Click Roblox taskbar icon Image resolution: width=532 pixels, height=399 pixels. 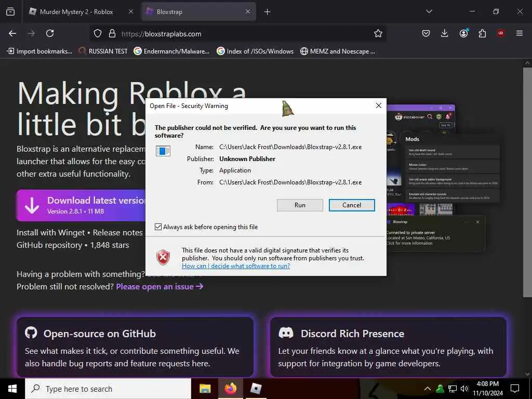pos(256,389)
